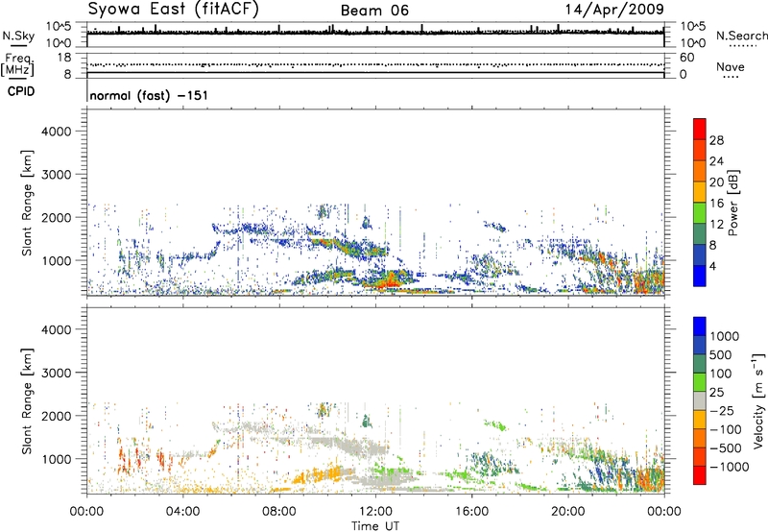Click the yellow power colorbar segment between 16 and 20
768x532 pixels.
coord(700,192)
